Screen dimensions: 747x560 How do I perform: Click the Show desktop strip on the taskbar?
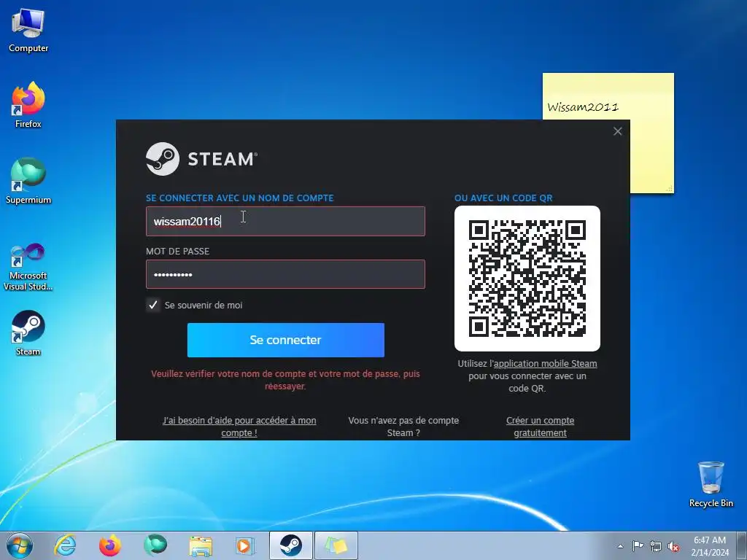click(743, 545)
